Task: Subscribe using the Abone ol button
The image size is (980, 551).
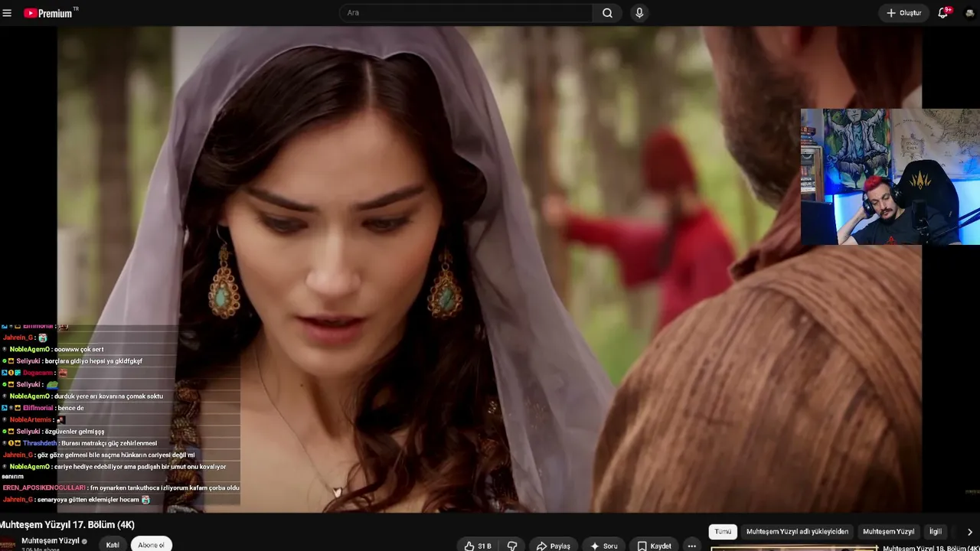Action: (x=151, y=545)
